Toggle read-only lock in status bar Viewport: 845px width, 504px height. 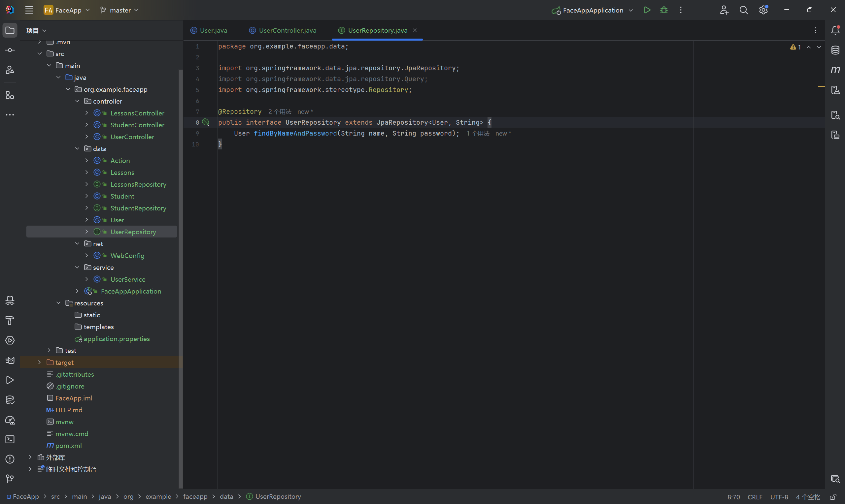click(833, 497)
